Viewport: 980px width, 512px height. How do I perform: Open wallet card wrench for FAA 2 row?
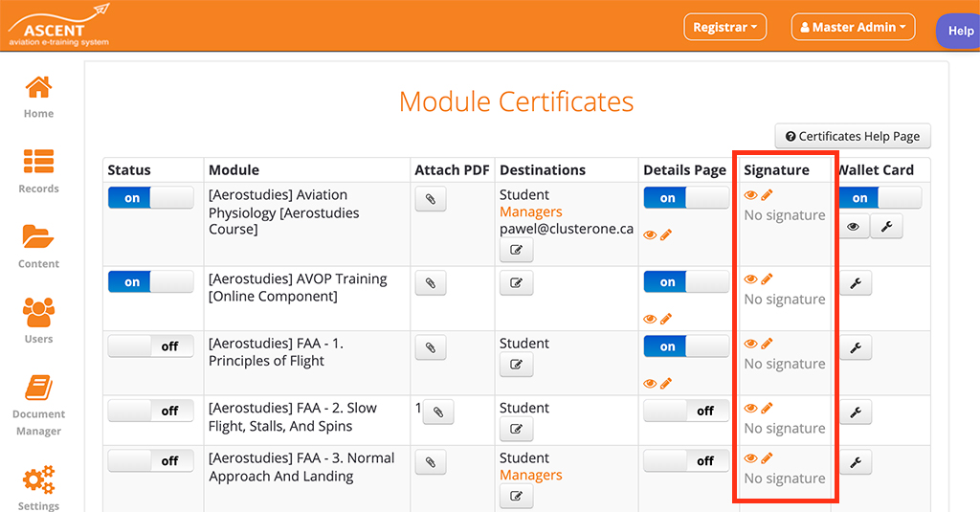tap(856, 412)
